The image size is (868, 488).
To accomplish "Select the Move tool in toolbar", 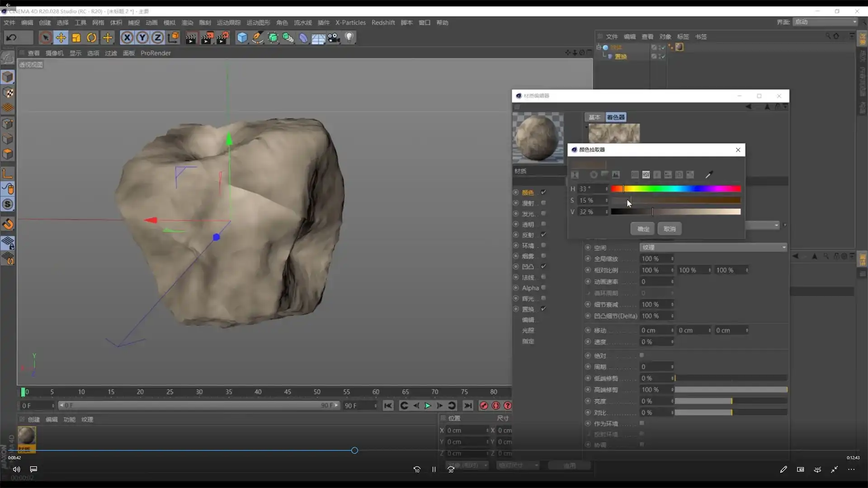I will (61, 38).
